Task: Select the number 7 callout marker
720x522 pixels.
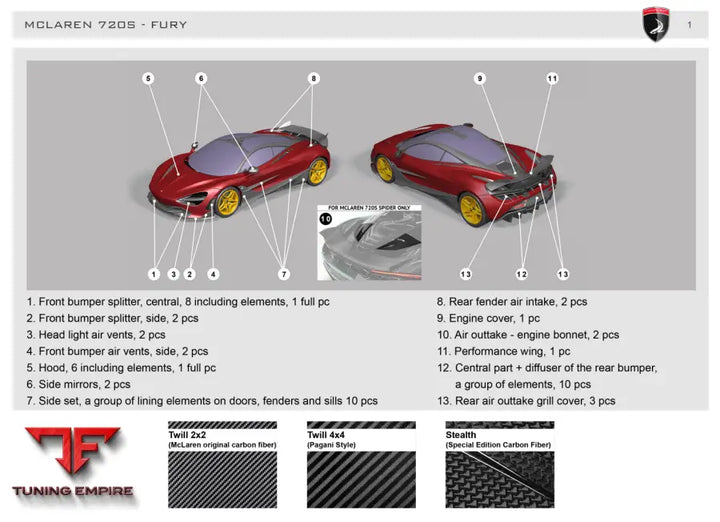Action: pyautogui.click(x=283, y=273)
